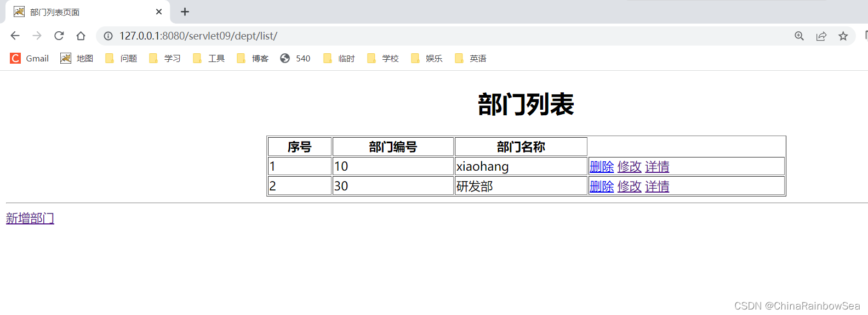Image resolution: width=868 pixels, height=315 pixels.
Task: Open the 学习 bookmark folder
Action: (x=164, y=58)
